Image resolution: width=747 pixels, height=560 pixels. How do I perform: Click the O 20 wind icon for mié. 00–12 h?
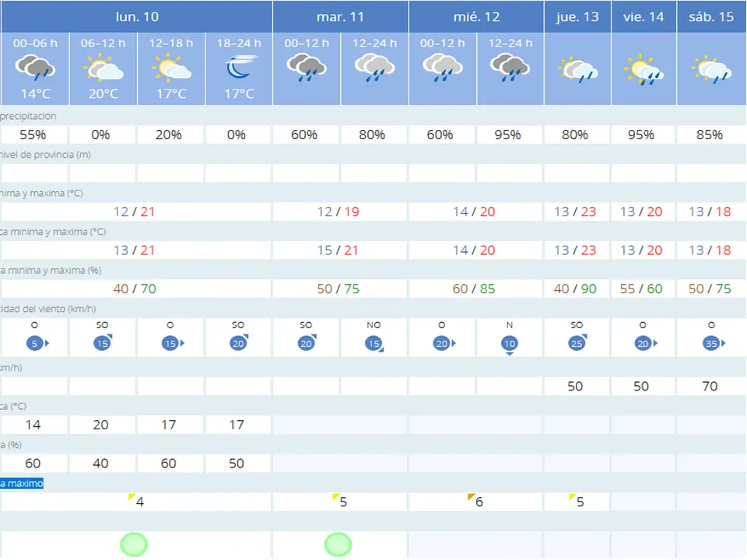click(x=444, y=343)
